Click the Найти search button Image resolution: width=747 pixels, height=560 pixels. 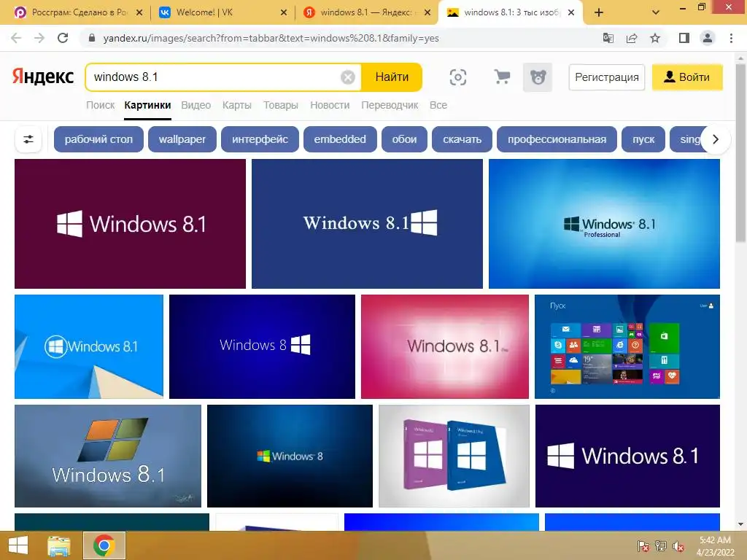point(392,77)
